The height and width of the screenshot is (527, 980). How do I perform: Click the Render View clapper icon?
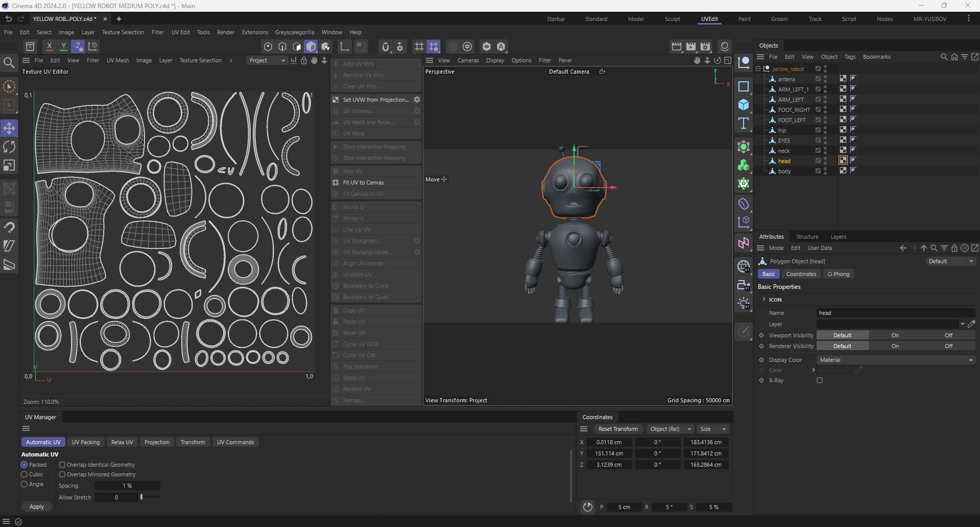pos(677,47)
